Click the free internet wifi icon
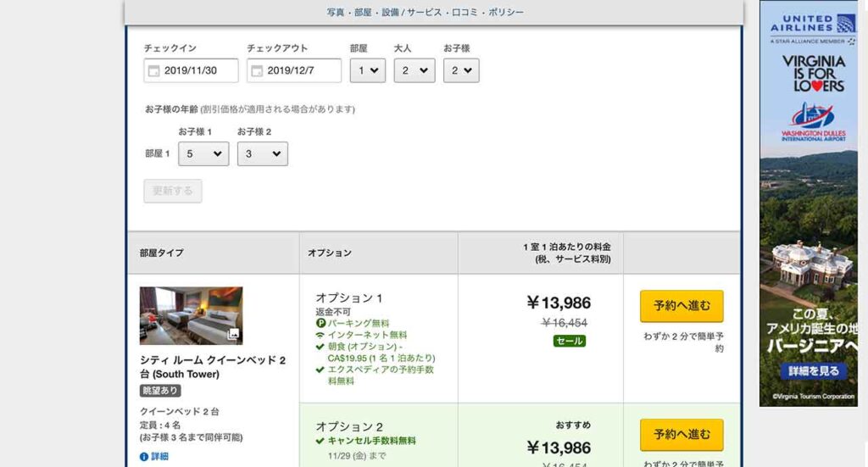The height and width of the screenshot is (467, 868). point(320,335)
